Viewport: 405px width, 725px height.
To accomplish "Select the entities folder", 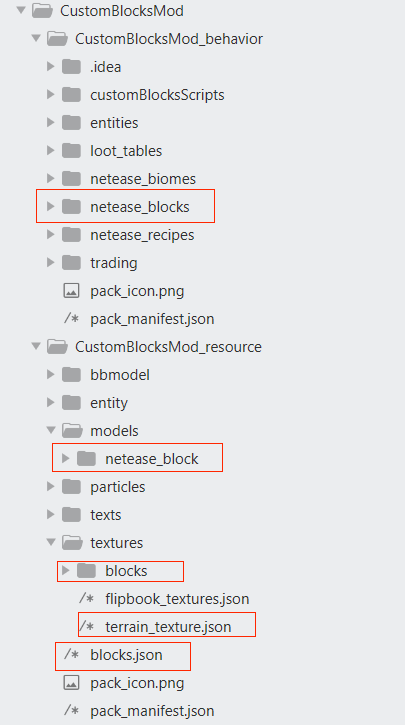I will [114, 123].
